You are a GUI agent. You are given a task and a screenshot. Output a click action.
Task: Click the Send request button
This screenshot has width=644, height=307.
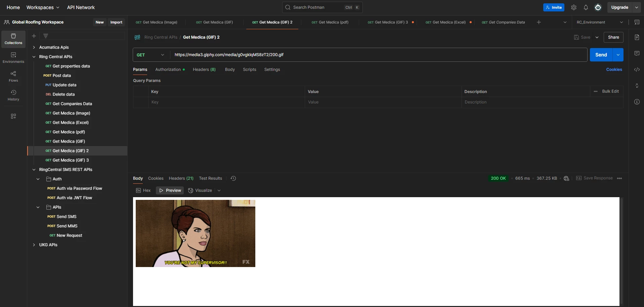click(601, 55)
